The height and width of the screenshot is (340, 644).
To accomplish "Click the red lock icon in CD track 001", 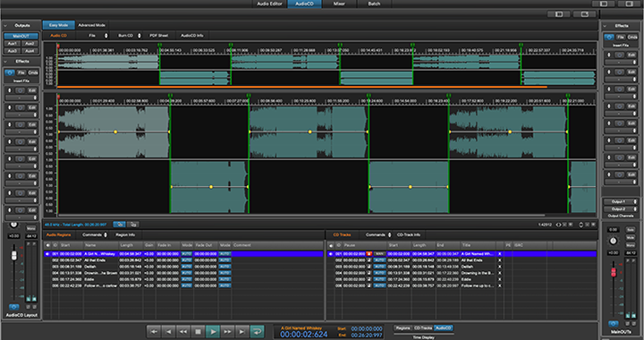I will coord(369,254).
